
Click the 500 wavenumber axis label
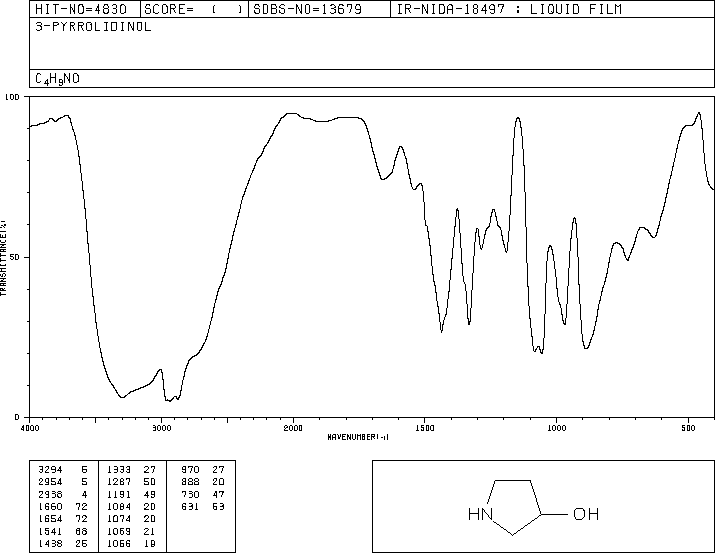tap(688, 428)
